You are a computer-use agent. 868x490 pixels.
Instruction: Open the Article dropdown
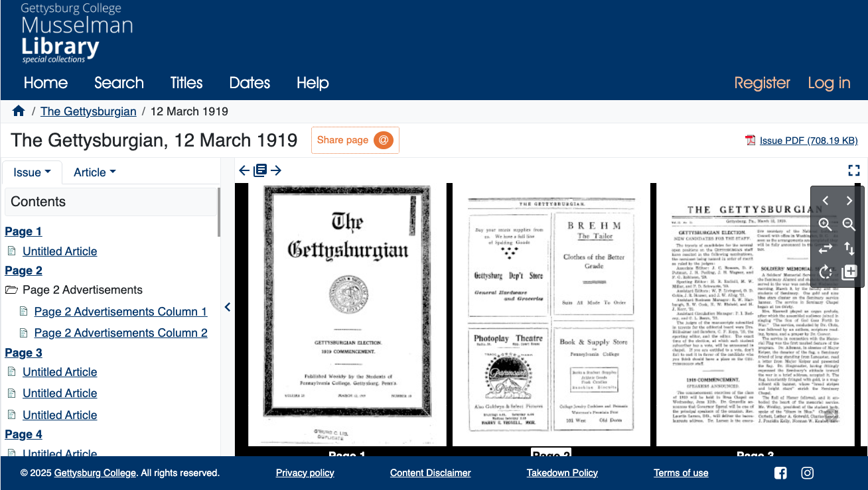click(94, 172)
